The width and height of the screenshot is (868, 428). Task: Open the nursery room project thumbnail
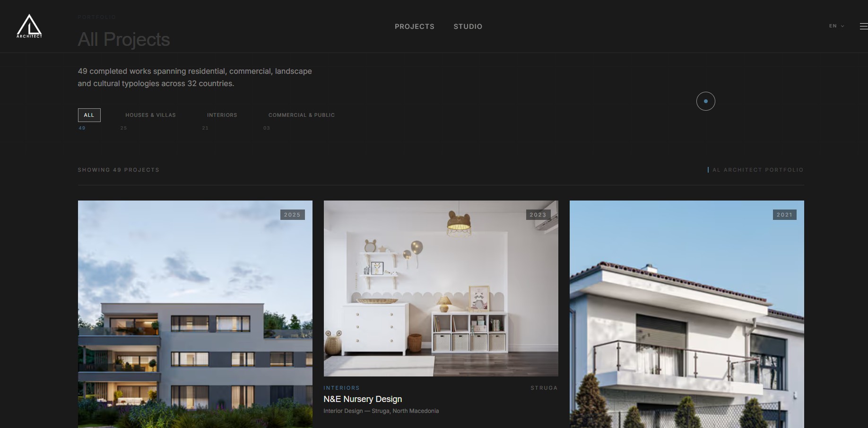441,288
